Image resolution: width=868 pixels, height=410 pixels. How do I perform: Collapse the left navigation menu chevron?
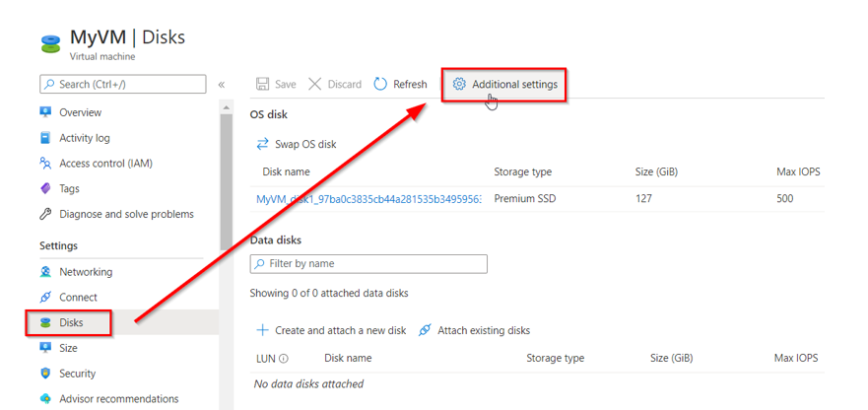(222, 85)
